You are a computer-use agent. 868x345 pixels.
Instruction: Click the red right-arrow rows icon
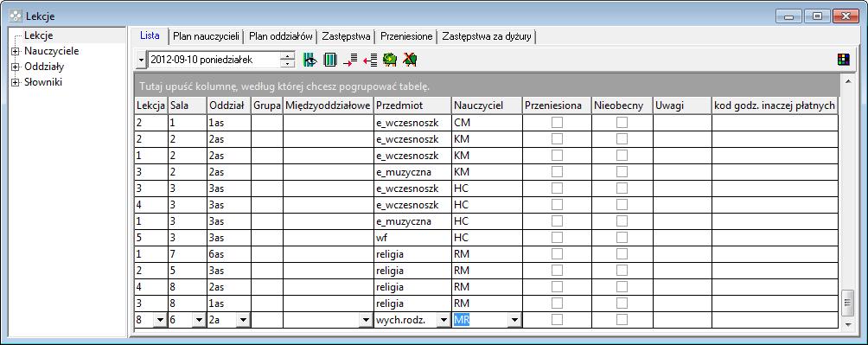(x=350, y=60)
